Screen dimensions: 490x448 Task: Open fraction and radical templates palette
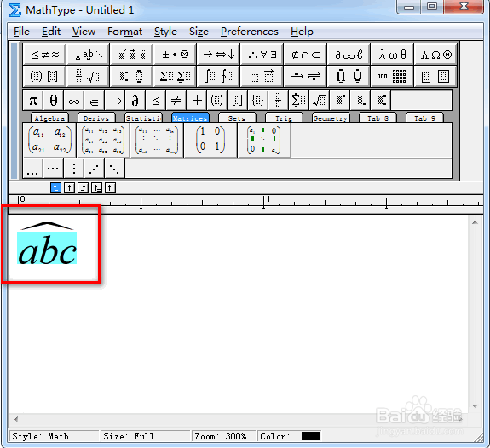88,76
